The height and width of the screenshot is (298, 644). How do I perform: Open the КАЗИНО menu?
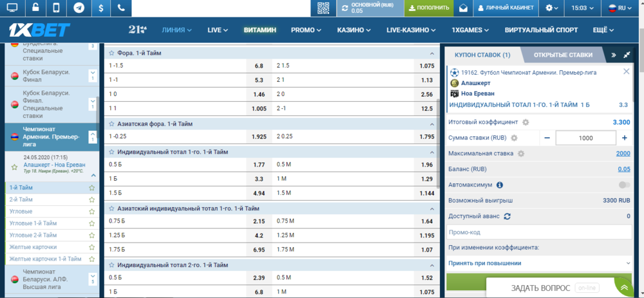tap(354, 30)
